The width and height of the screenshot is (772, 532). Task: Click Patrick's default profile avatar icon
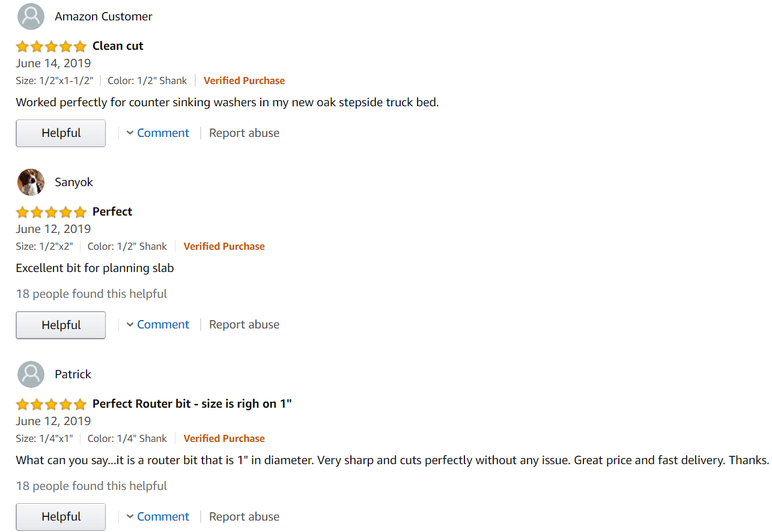click(31, 374)
